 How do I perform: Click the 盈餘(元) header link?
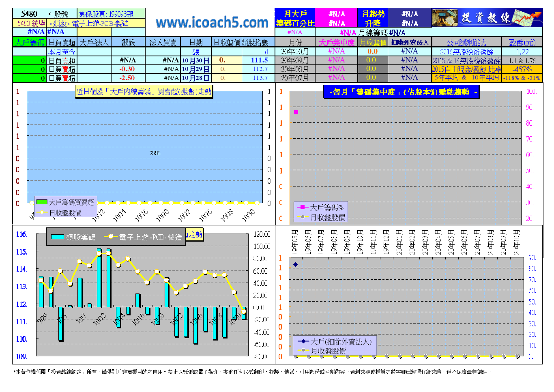click(522, 42)
